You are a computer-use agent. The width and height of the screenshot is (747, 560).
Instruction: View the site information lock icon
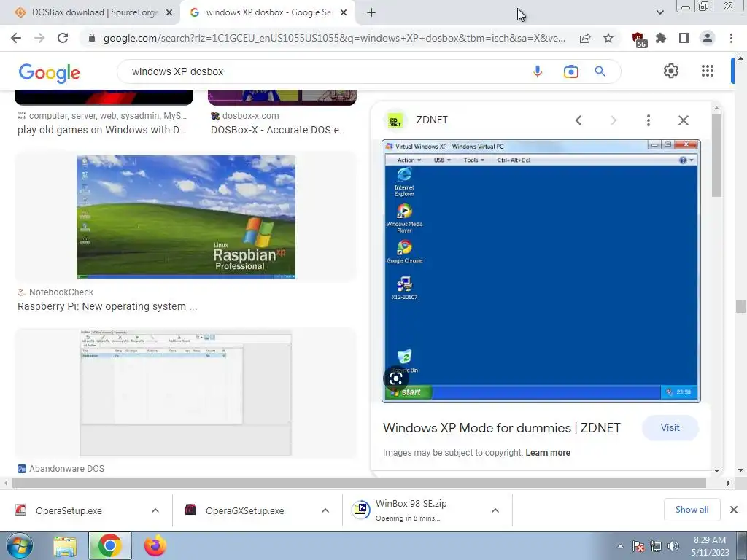click(92, 38)
